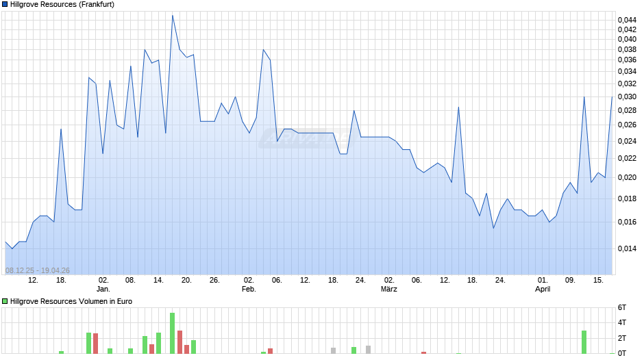Click the 'Feb.' month label
The image size is (644, 360).
249,289
